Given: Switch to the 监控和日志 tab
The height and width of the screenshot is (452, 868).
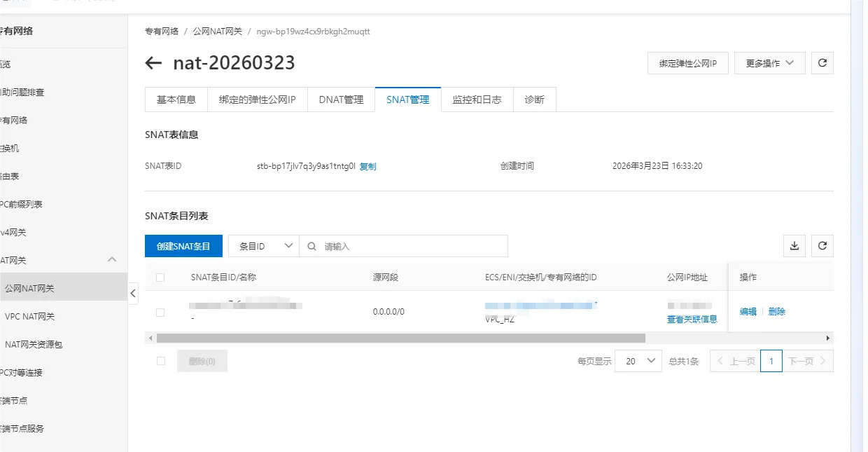Looking at the screenshot, I should tap(477, 100).
